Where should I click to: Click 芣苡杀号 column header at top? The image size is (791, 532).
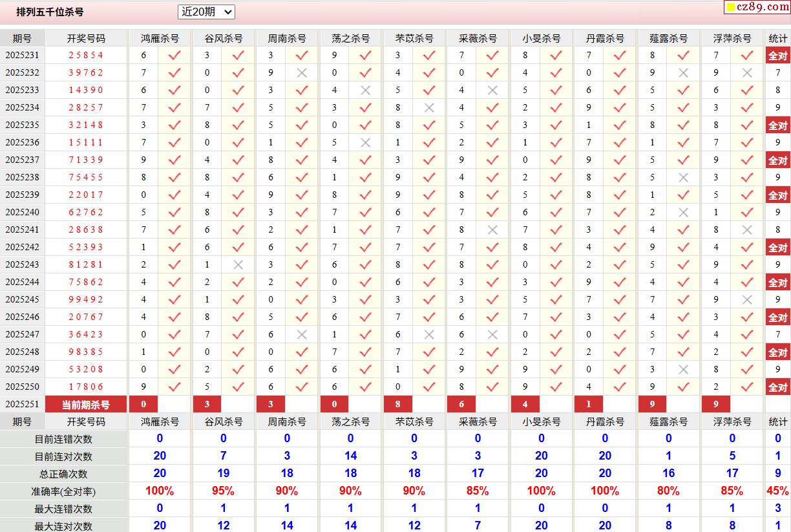414,38
